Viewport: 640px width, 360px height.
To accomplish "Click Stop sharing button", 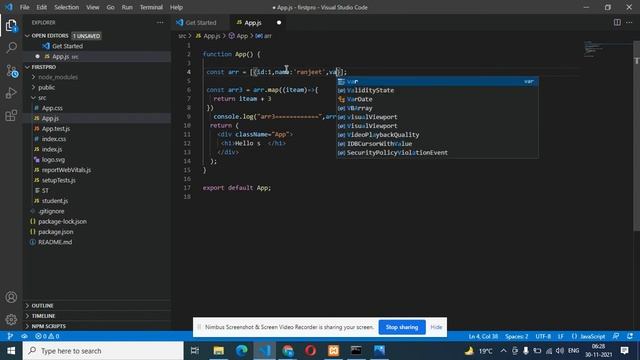I will [x=402, y=327].
